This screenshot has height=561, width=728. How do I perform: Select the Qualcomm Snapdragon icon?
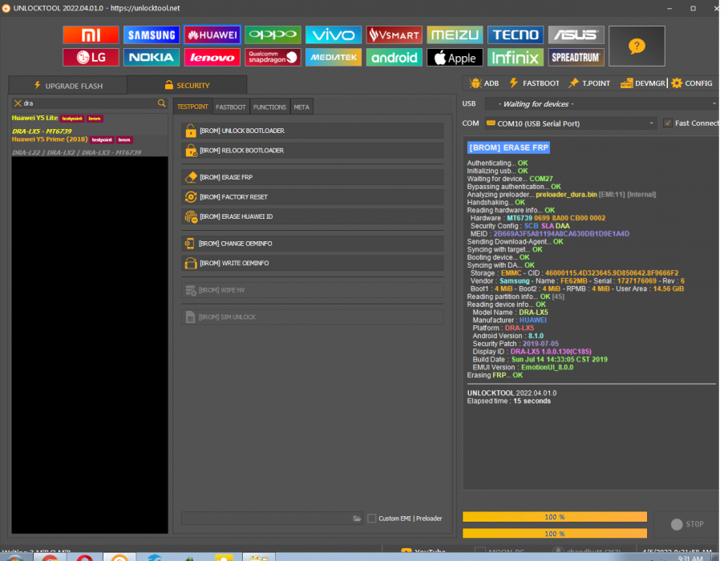[273, 58]
